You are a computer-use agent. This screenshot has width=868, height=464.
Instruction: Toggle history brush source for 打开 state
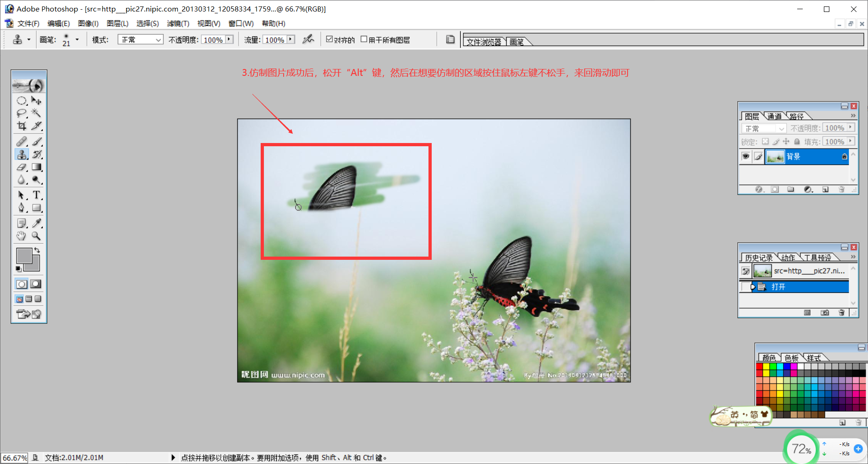[746, 287]
